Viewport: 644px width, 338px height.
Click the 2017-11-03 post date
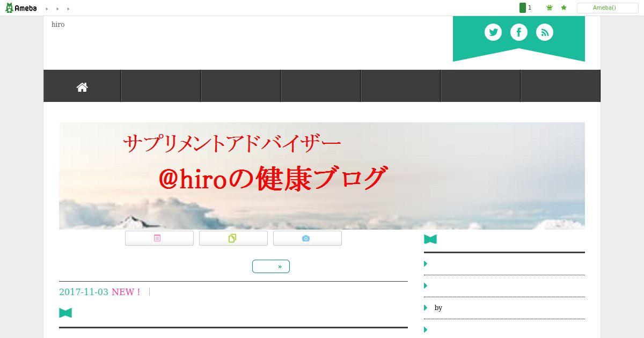pos(84,292)
